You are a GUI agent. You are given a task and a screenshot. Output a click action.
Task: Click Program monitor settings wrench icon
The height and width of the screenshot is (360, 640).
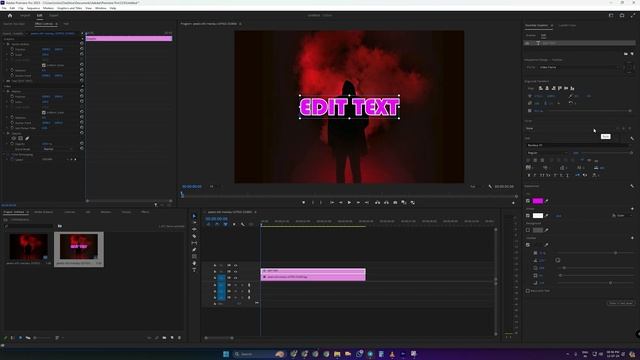click(490, 187)
